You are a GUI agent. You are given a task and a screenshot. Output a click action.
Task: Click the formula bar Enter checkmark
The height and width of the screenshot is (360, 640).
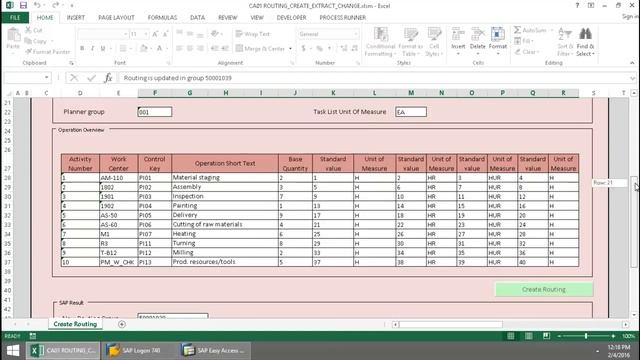pyautogui.click(x=91, y=78)
